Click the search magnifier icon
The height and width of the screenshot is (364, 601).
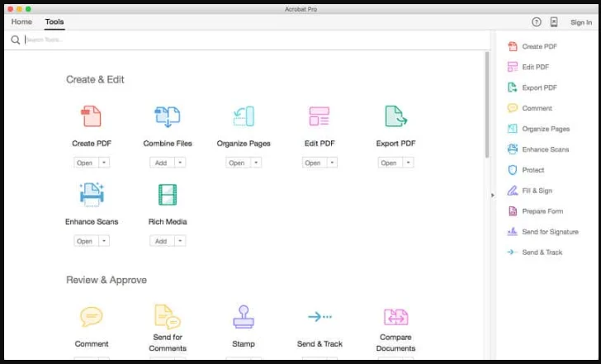[x=16, y=40]
